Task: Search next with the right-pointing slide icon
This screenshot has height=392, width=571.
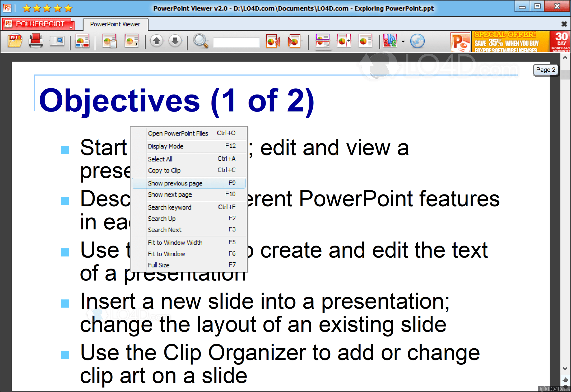Action: (x=294, y=41)
